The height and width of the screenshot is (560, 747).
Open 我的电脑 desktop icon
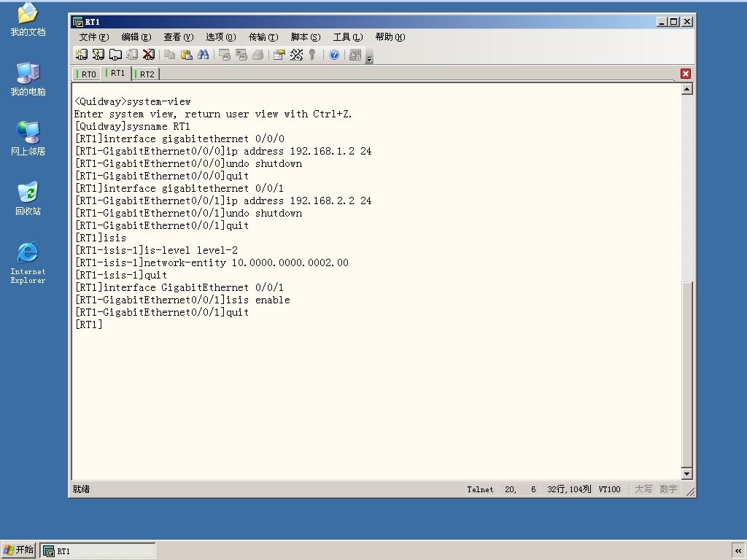click(28, 79)
